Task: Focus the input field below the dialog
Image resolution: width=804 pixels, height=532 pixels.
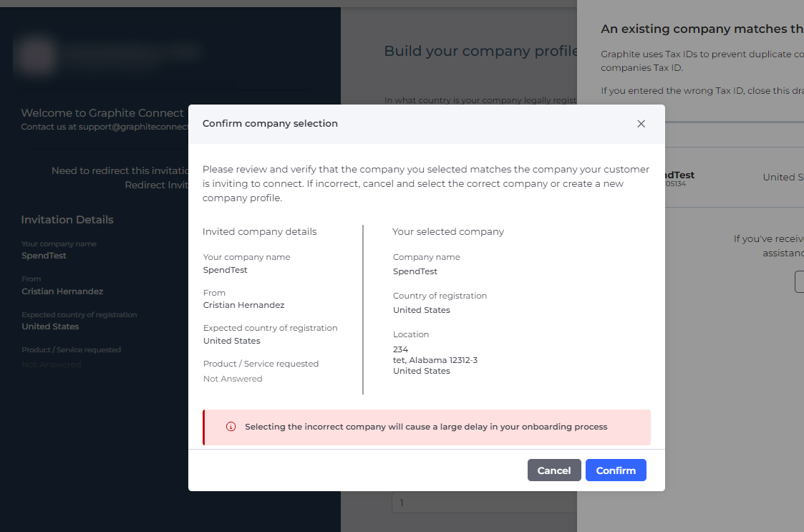Action: [485, 503]
